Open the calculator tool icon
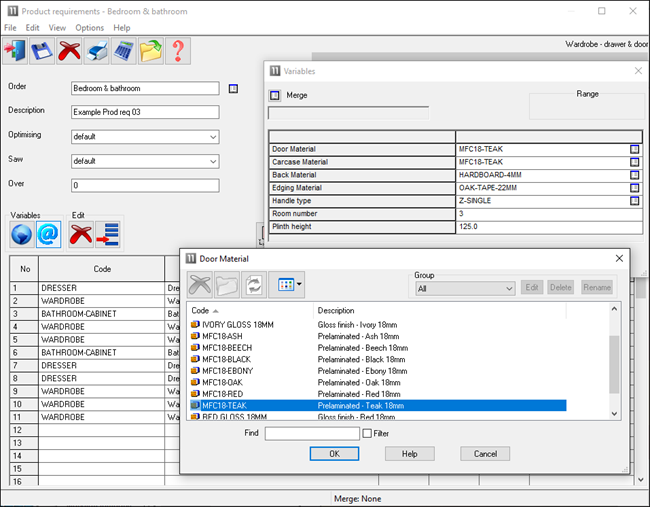The width and height of the screenshot is (650, 507). 123,50
